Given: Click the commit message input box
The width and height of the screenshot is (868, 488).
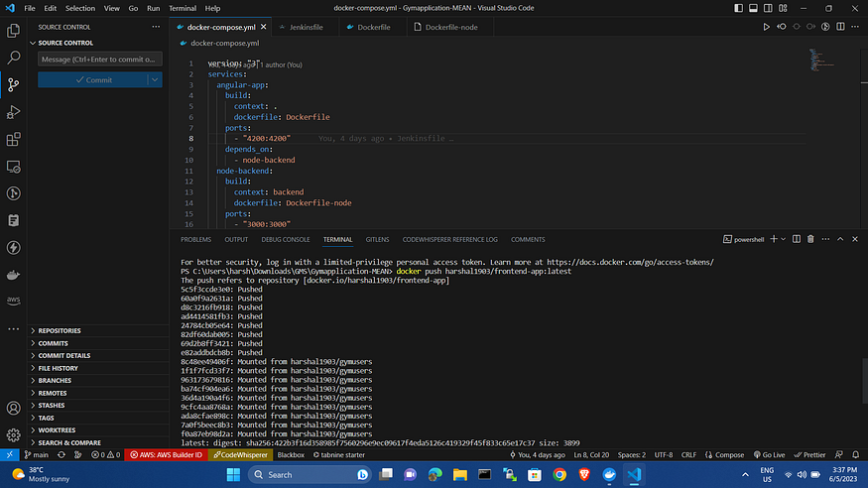Looking at the screenshot, I should pos(99,60).
